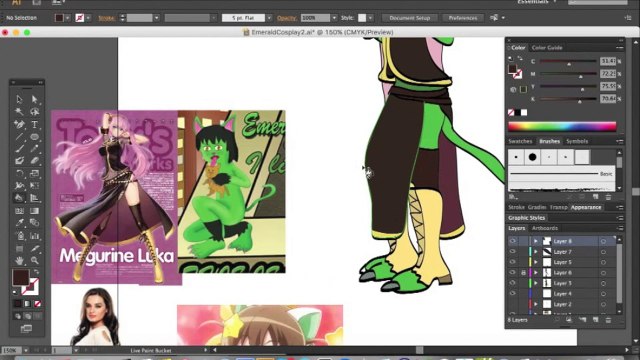
Task: Click the color spectrum bar
Action: coord(562,127)
